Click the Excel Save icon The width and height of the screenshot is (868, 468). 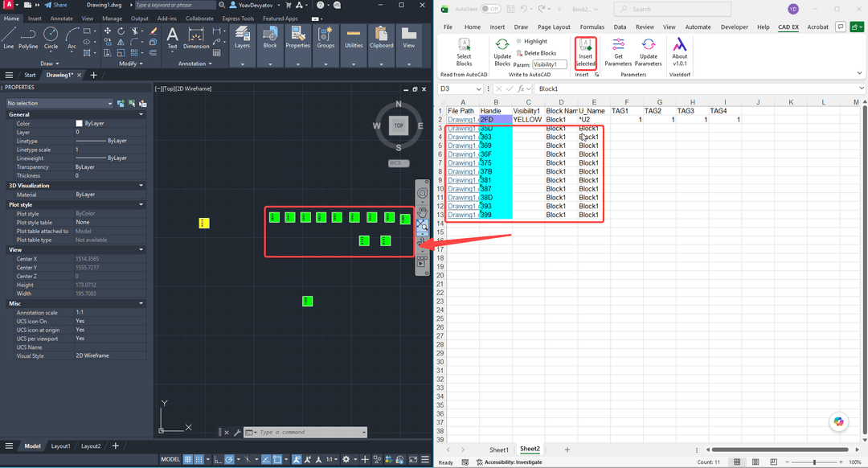click(510, 9)
